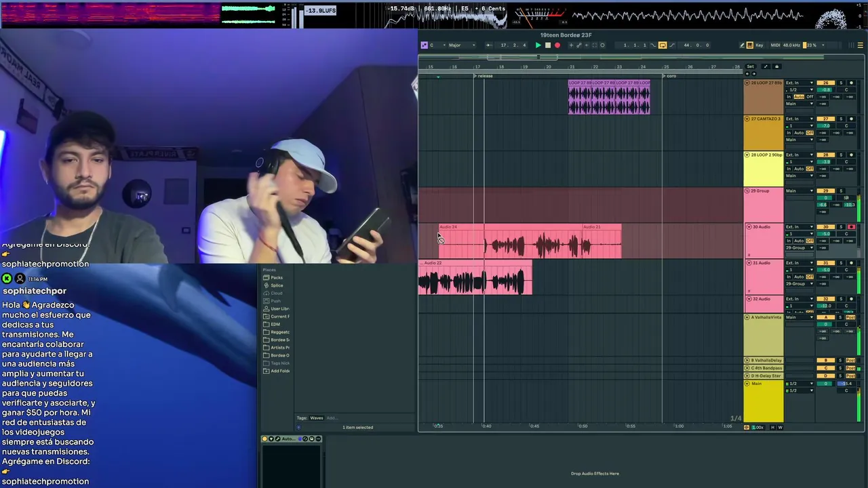Image resolution: width=868 pixels, height=488 pixels.
Task: Open the Key map mode button
Action: click(x=759, y=45)
